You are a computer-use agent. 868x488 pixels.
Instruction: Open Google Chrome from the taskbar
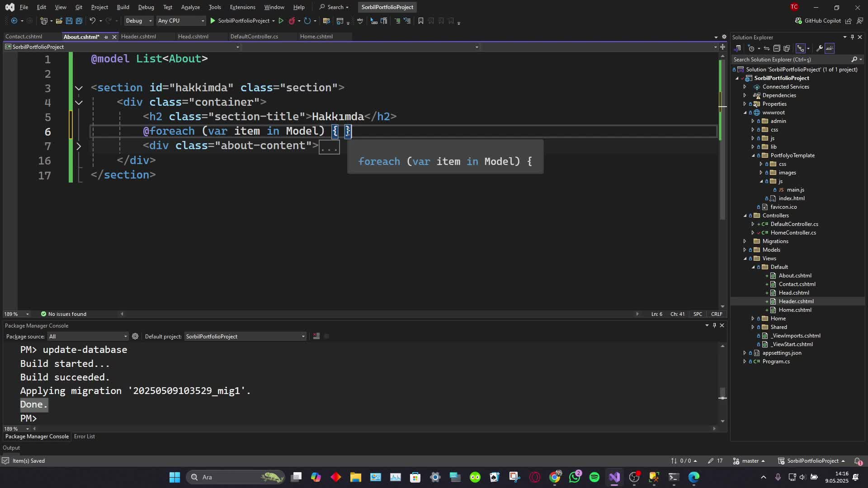click(555, 477)
